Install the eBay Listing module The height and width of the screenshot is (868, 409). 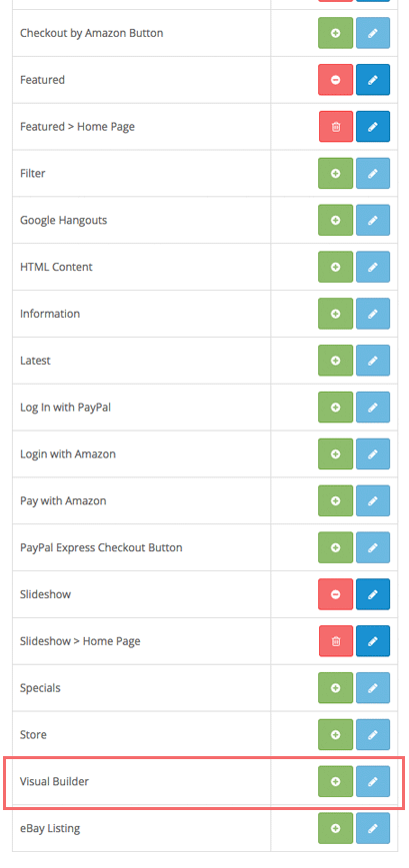pyautogui.click(x=335, y=828)
